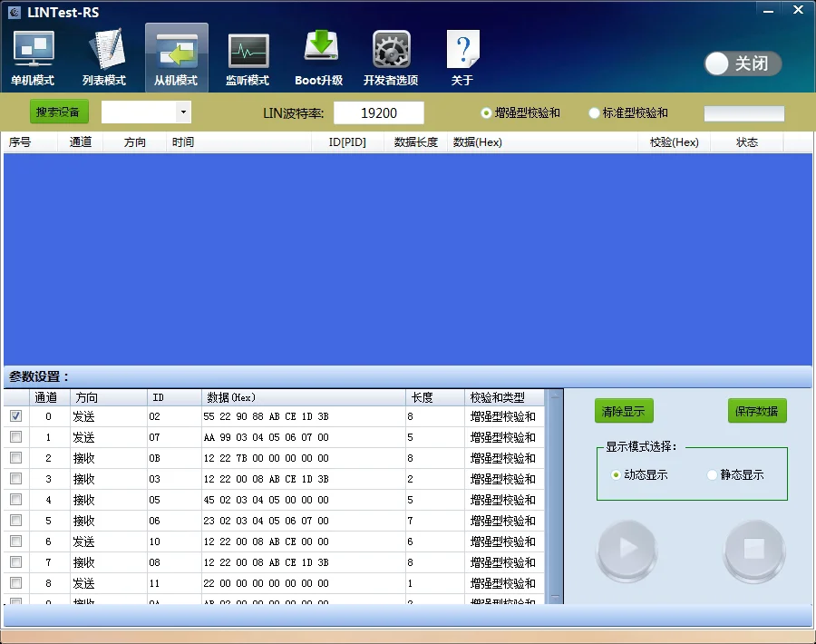Toggle the 关闭 on/off switch
This screenshot has width=816, height=644.
tap(742, 63)
